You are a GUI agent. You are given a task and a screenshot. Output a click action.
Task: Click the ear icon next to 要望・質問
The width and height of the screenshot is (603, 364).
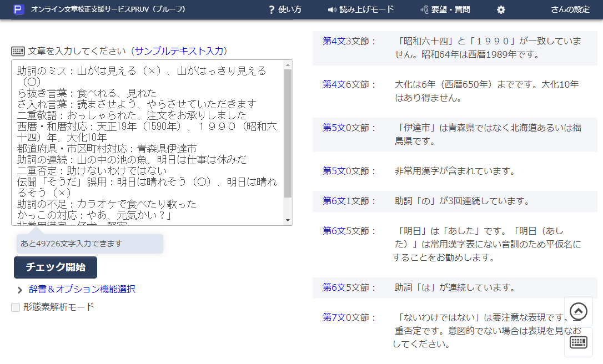[423, 9]
